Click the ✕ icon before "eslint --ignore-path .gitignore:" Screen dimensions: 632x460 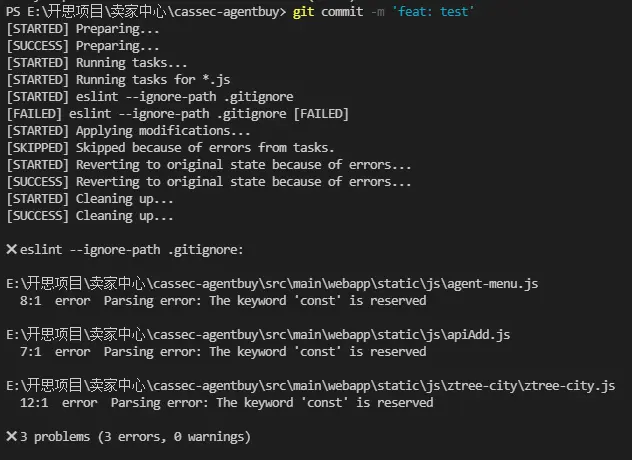[11, 249]
